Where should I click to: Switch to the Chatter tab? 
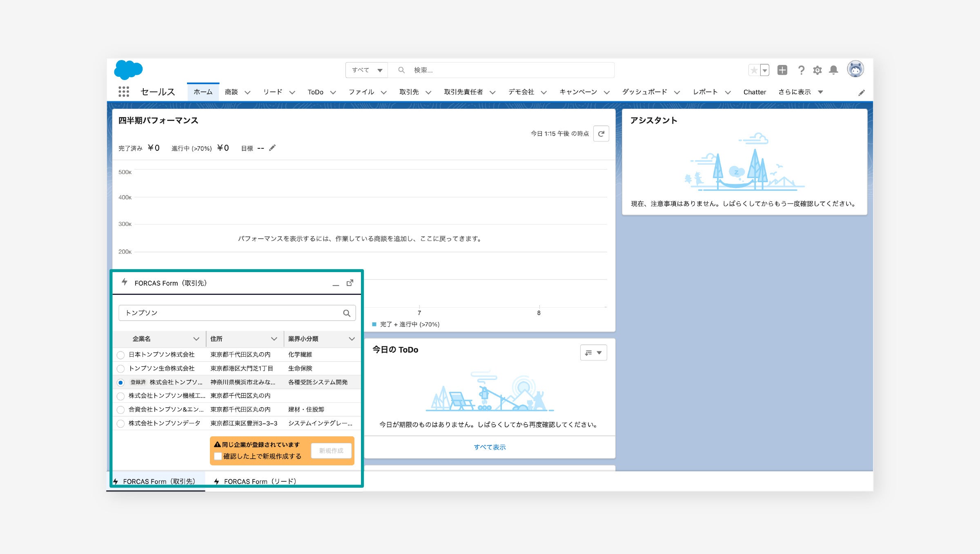[x=754, y=92]
